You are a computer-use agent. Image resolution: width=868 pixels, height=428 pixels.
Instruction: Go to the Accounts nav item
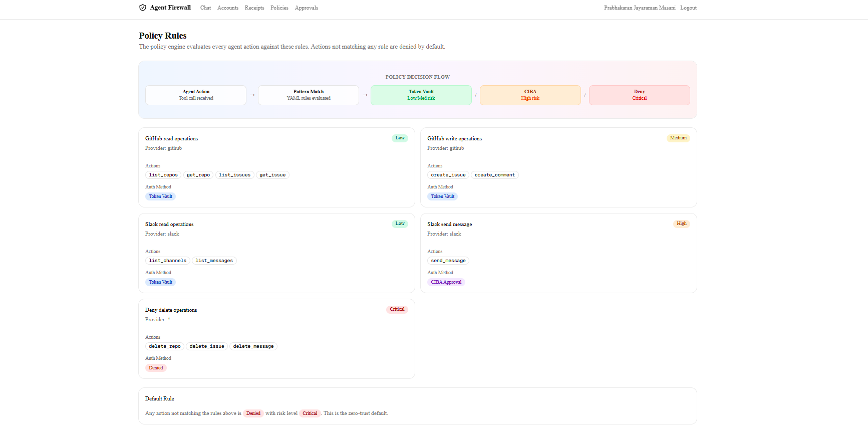point(228,8)
